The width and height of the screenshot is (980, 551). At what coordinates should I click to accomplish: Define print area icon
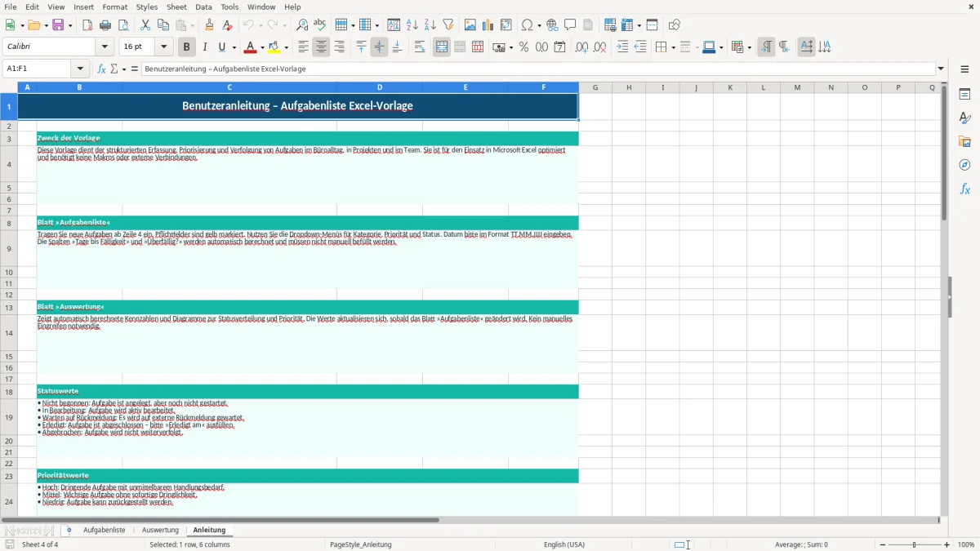click(610, 25)
